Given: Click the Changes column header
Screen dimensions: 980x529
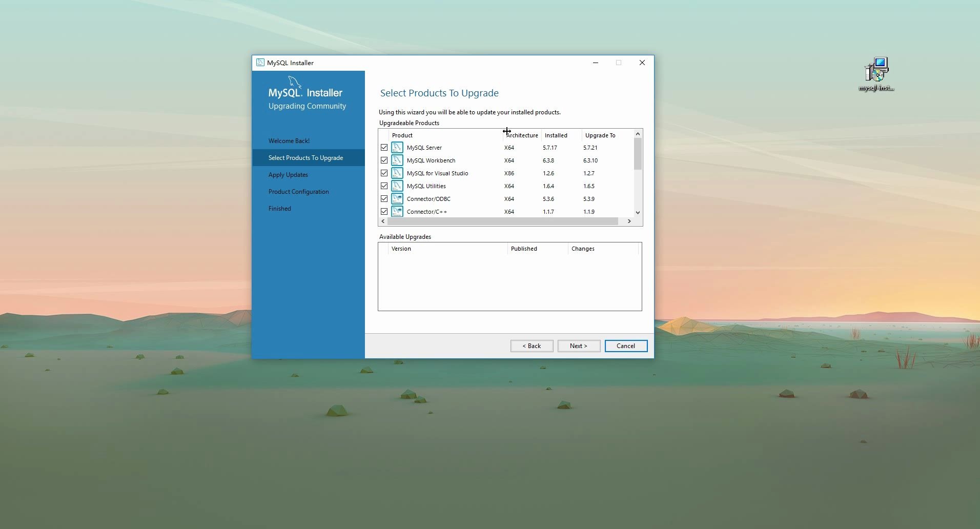Looking at the screenshot, I should [604, 249].
